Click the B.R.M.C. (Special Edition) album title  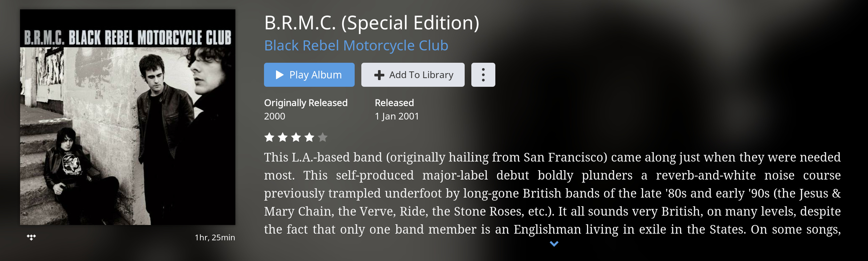[371, 23]
